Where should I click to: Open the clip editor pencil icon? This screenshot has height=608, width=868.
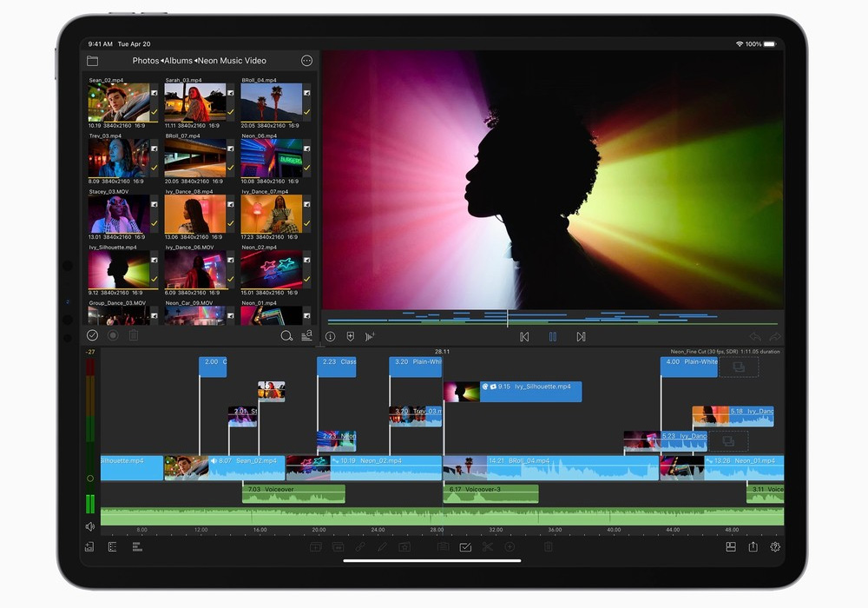click(382, 547)
